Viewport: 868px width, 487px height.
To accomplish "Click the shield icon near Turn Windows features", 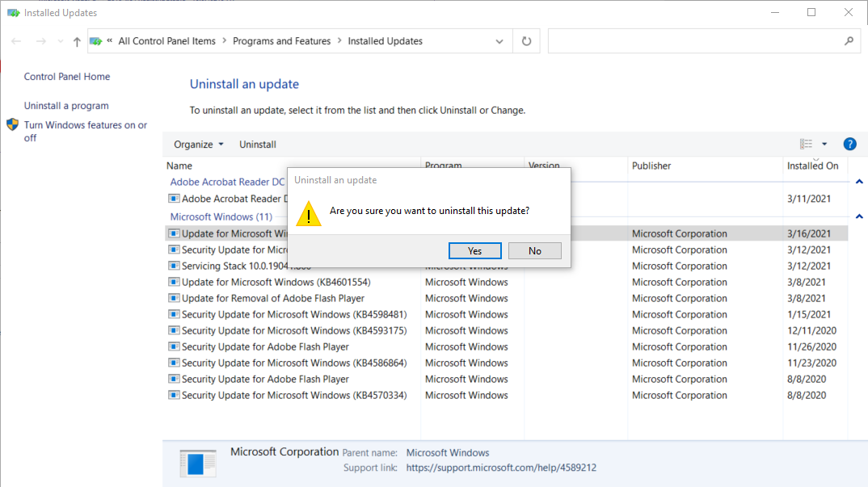I will click(12, 124).
